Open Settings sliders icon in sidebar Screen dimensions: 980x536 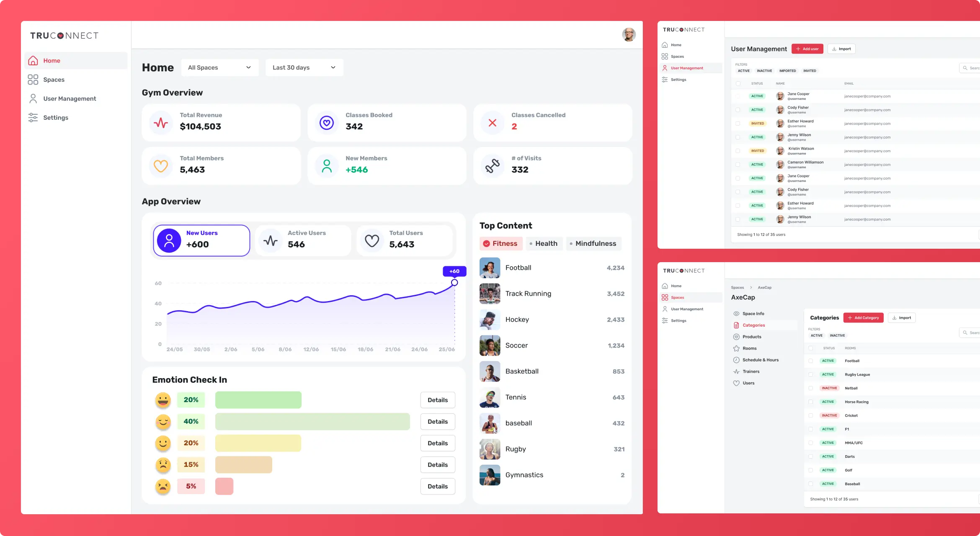tap(33, 118)
